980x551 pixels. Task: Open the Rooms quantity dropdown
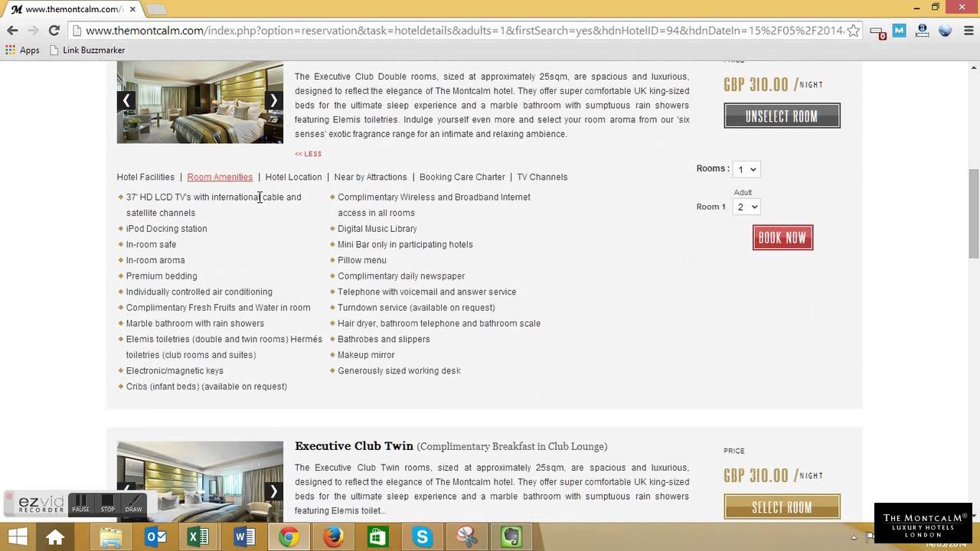[746, 169]
